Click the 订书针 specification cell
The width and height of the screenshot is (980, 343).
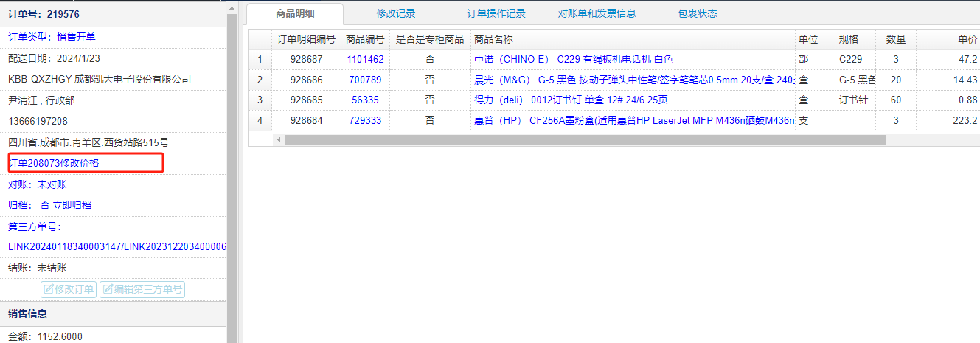point(855,100)
